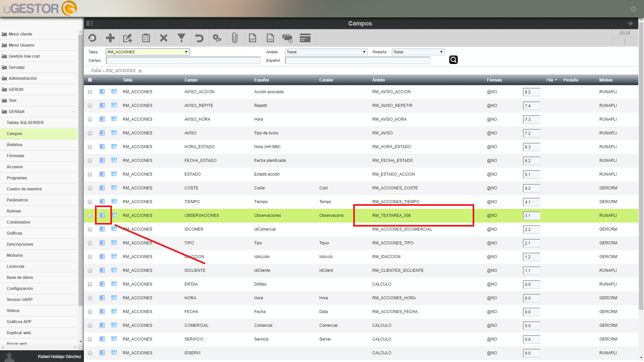Click the delete X toolbar icon
This screenshot has width=644, height=362.
[x=164, y=38]
